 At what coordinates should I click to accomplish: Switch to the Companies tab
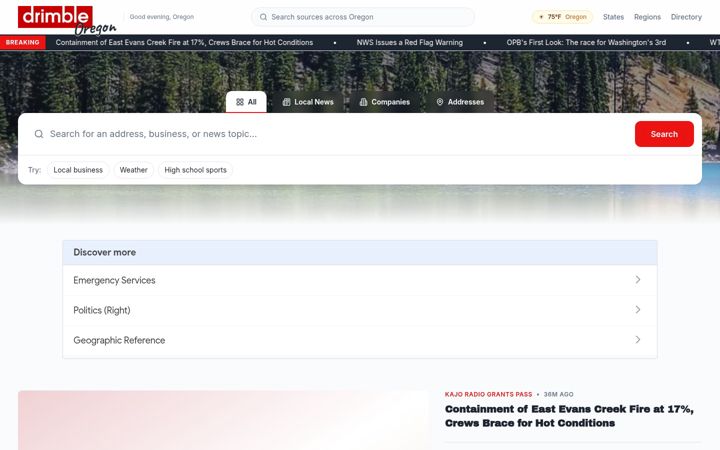384,102
